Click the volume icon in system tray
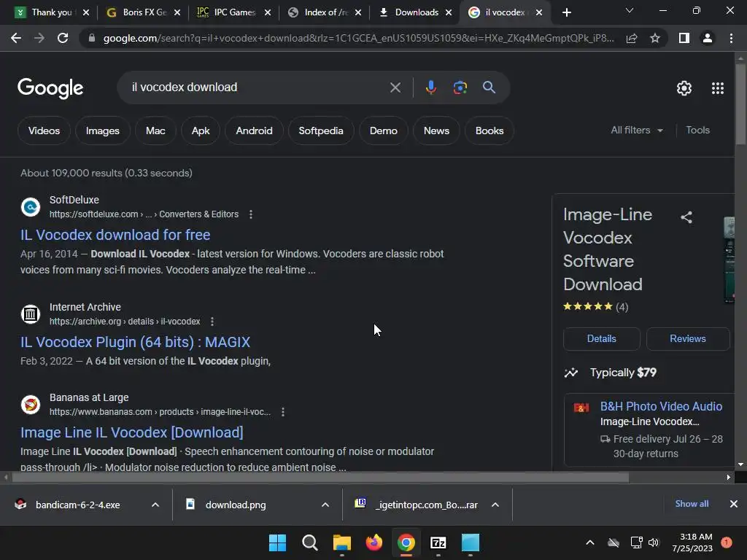 click(654, 542)
